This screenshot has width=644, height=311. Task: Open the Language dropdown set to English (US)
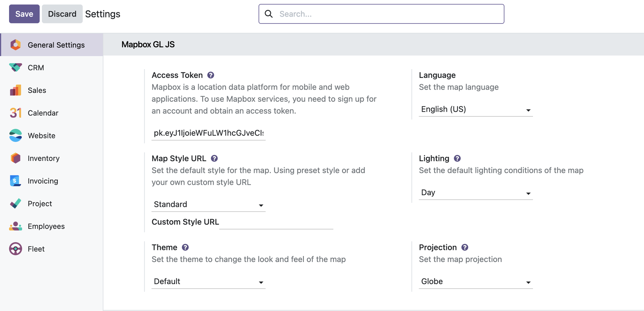tap(476, 109)
